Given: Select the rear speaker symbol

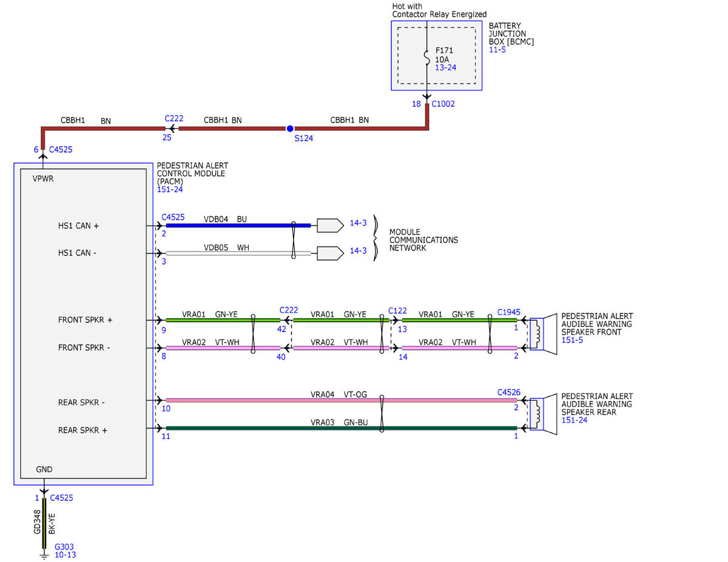Looking at the screenshot, I should click(543, 414).
